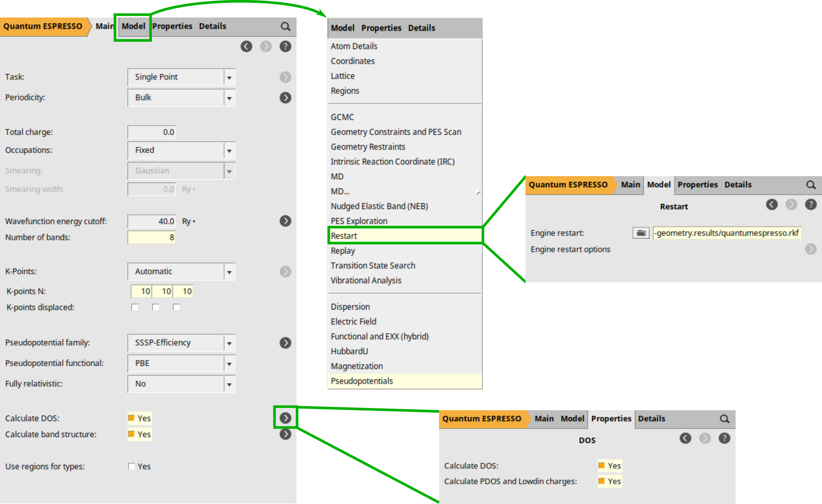The height and width of the screenshot is (504, 822).
Task: Select Properties tab in main panel
Action: pos(172,26)
